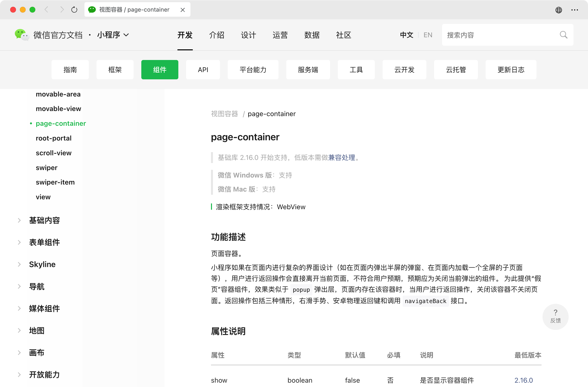Image resolution: width=588 pixels, height=387 pixels.
Task: Select the 更新日志 category button
Action: pyautogui.click(x=511, y=70)
